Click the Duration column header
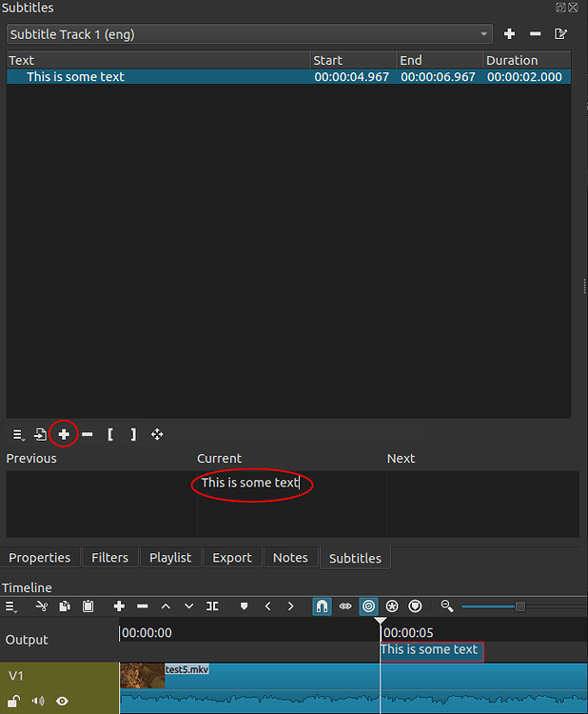The height and width of the screenshot is (714, 588). pyautogui.click(x=526, y=60)
